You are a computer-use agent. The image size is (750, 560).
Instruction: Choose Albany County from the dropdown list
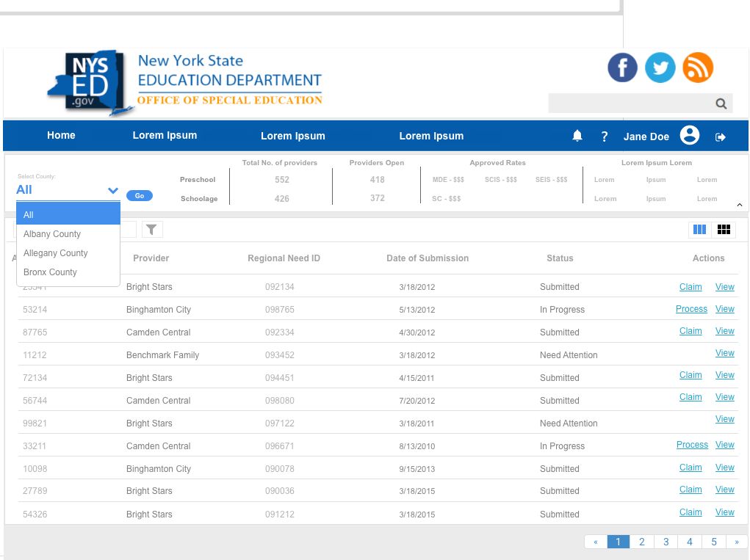tap(52, 234)
